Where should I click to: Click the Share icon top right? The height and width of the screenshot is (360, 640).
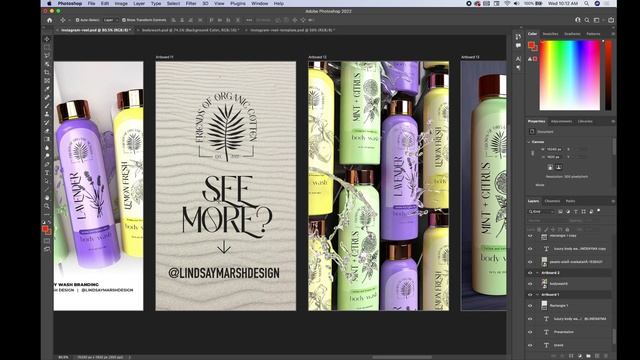[611, 20]
